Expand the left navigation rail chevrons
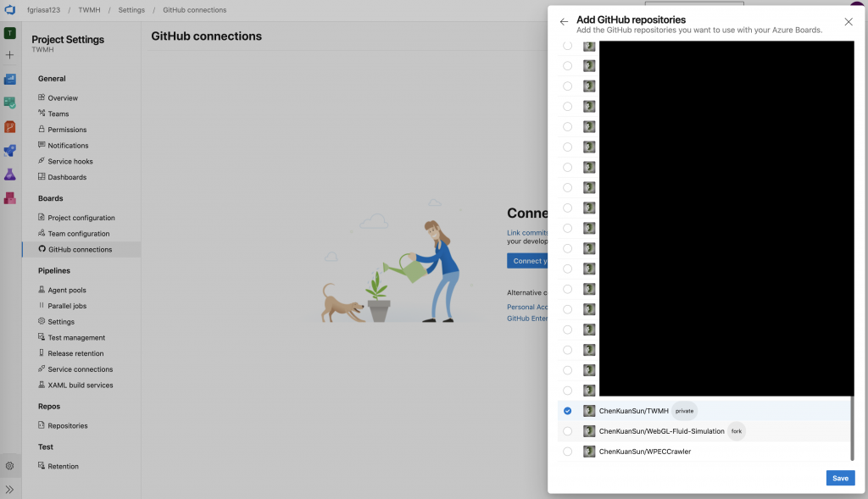 (10, 489)
